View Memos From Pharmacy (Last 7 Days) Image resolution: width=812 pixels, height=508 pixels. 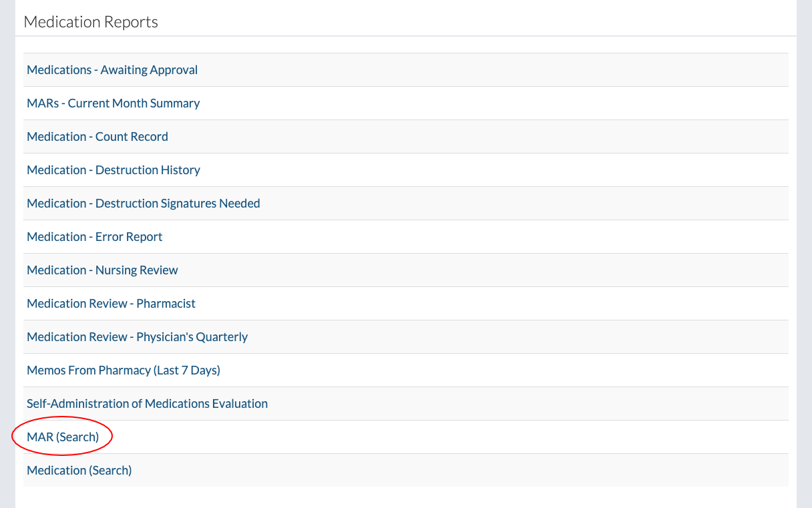(124, 370)
